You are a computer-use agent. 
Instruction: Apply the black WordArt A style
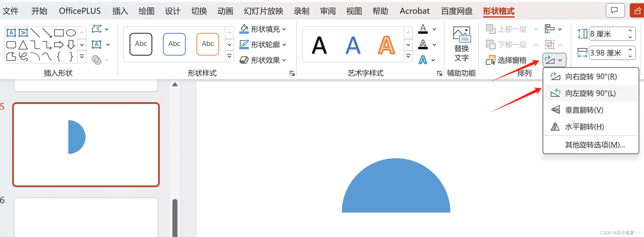319,45
